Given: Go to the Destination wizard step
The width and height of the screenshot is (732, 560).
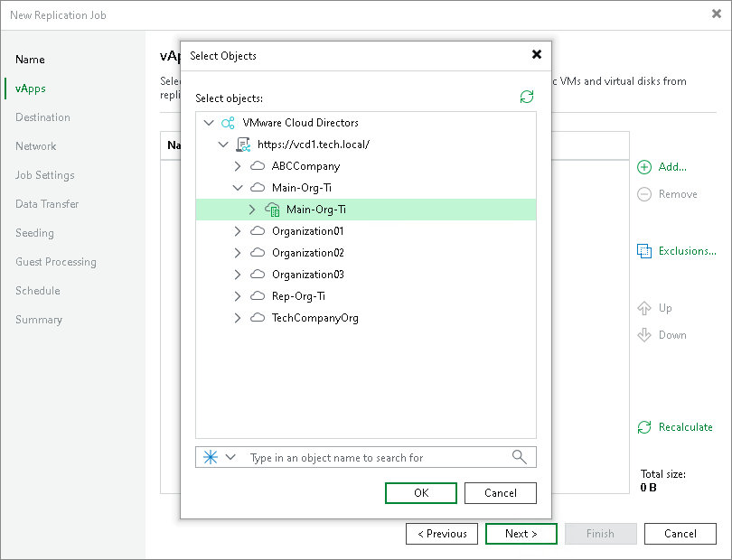Looking at the screenshot, I should [42, 117].
